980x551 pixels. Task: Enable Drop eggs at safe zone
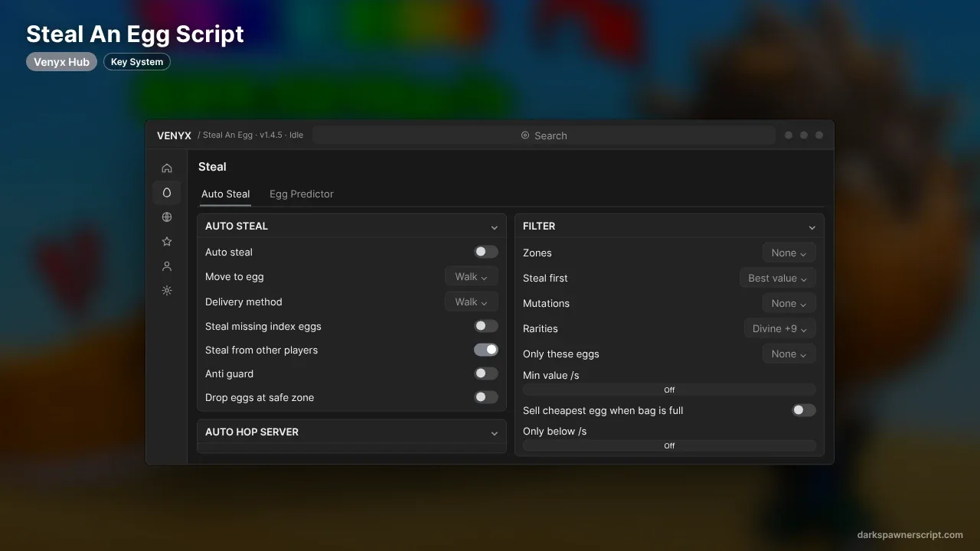point(486,397)
